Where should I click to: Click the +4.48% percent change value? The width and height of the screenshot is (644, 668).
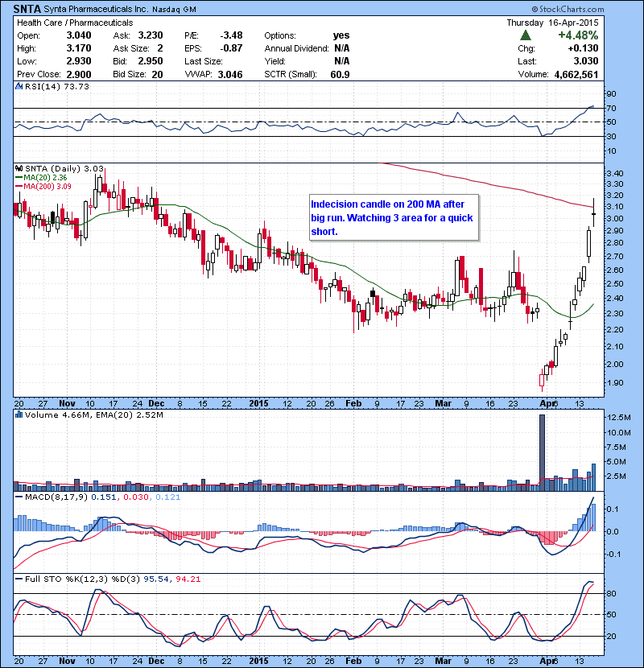[578, 35]
